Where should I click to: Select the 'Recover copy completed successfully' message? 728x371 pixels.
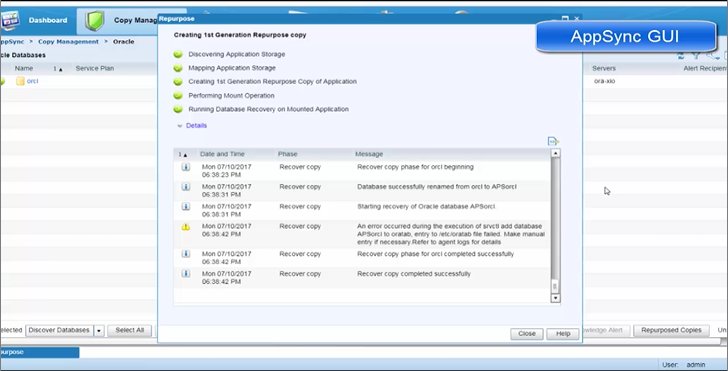414,274
